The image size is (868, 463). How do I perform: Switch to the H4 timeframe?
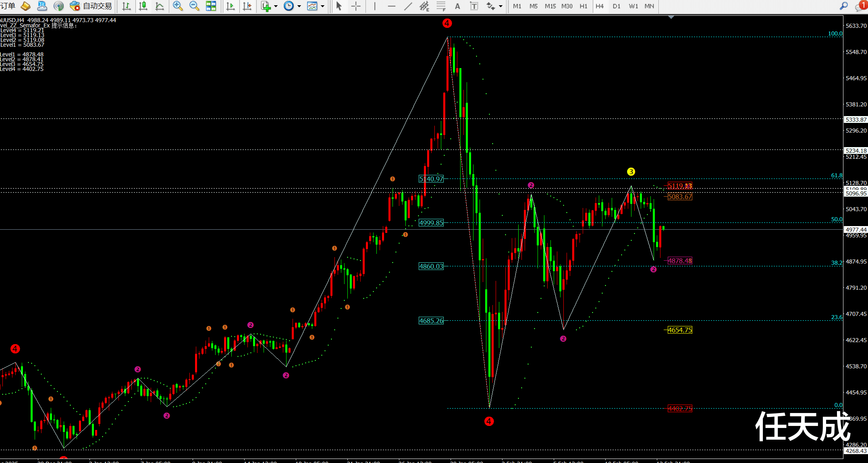[600, 6]
